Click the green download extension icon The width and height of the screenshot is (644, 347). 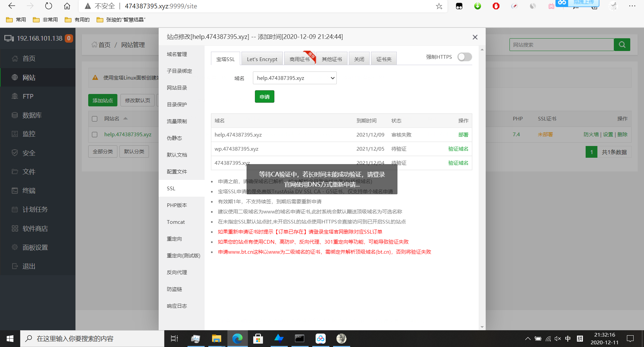[x=478, y=6]
